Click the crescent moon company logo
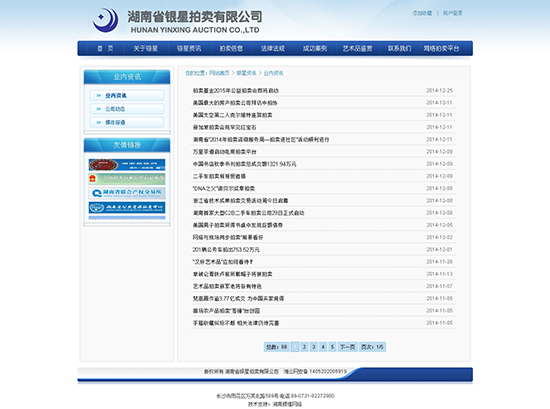The image size is (550, 409). click(105, 20)
